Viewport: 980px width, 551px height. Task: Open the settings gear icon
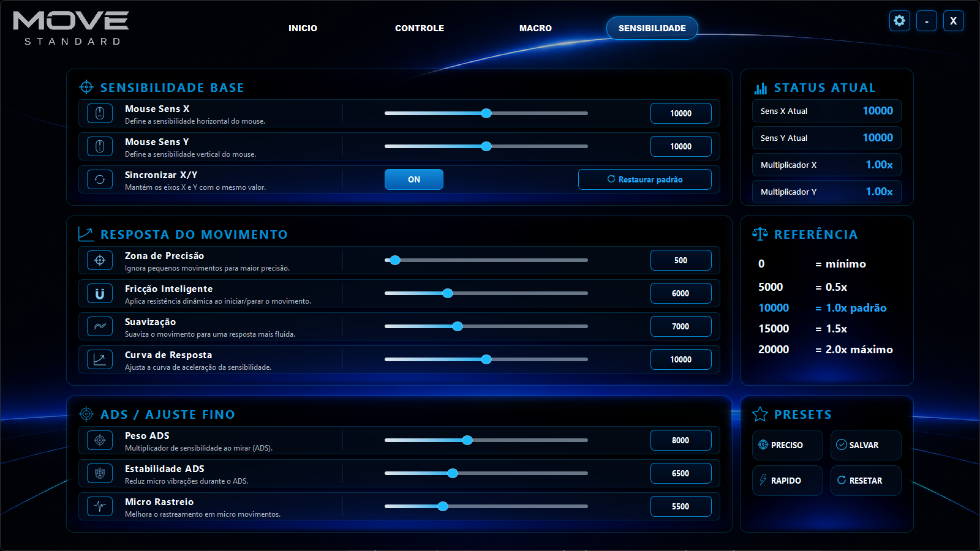899,21
